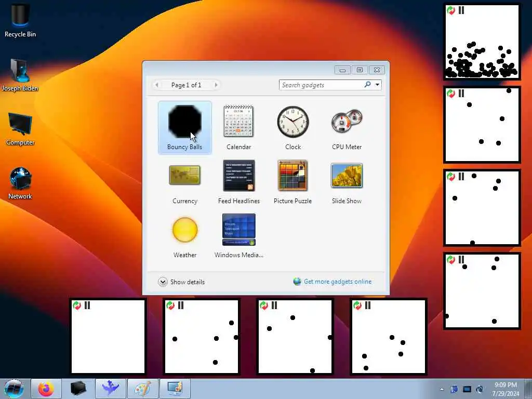The image size is (532, 399).
Task: Switch to the gadget gallery taskbar button
Action: pos(175,389)
